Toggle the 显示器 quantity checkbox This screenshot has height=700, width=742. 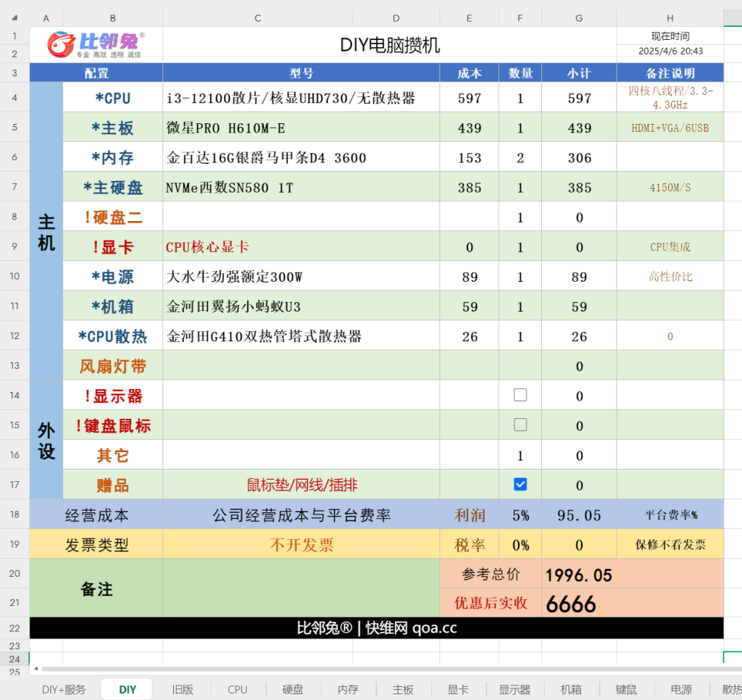click(520, 395)
